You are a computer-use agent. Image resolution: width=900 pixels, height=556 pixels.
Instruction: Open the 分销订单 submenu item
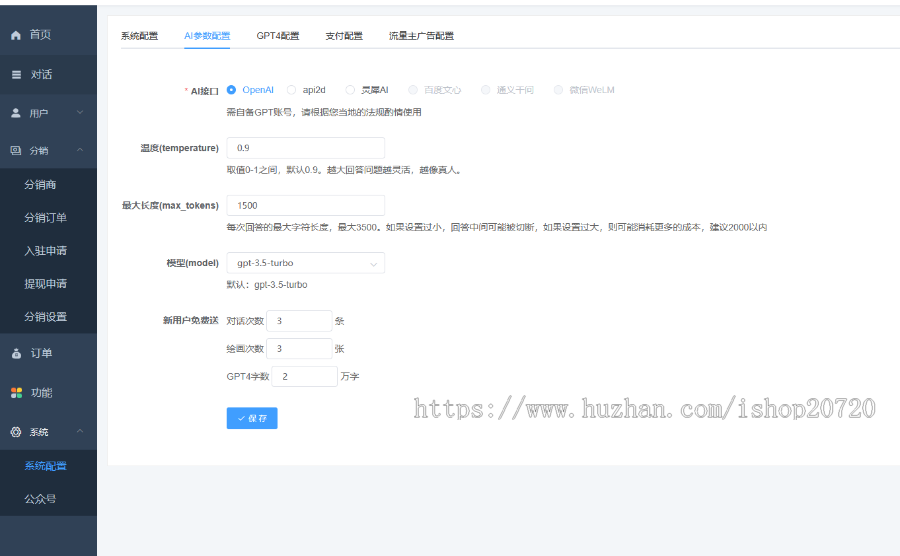(x=45, y=218)
